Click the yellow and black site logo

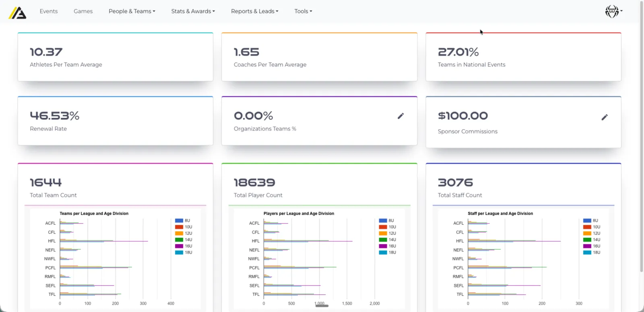pyautogui.click(x=17, y=12)
